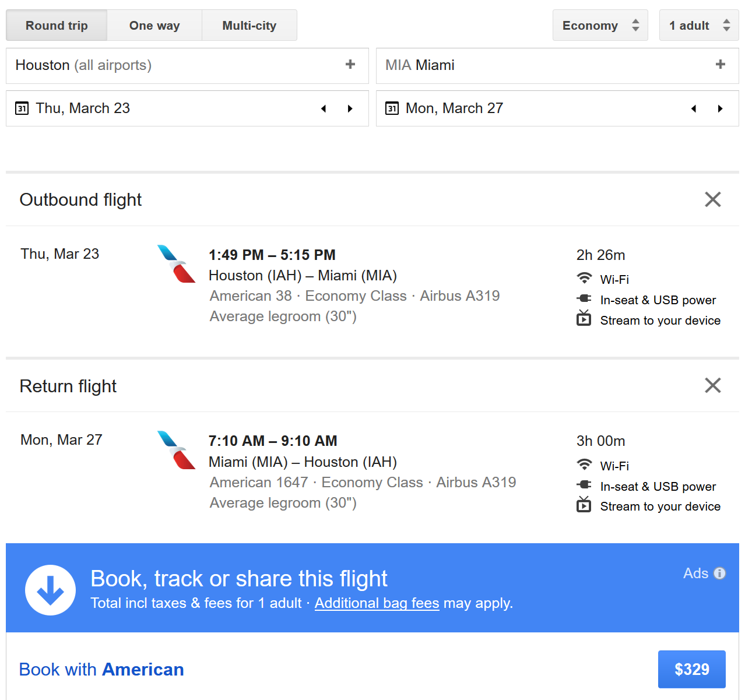Switch to the Multi-city tab
The width and height of the screenshot is (745, 700).
click(249, 26)
